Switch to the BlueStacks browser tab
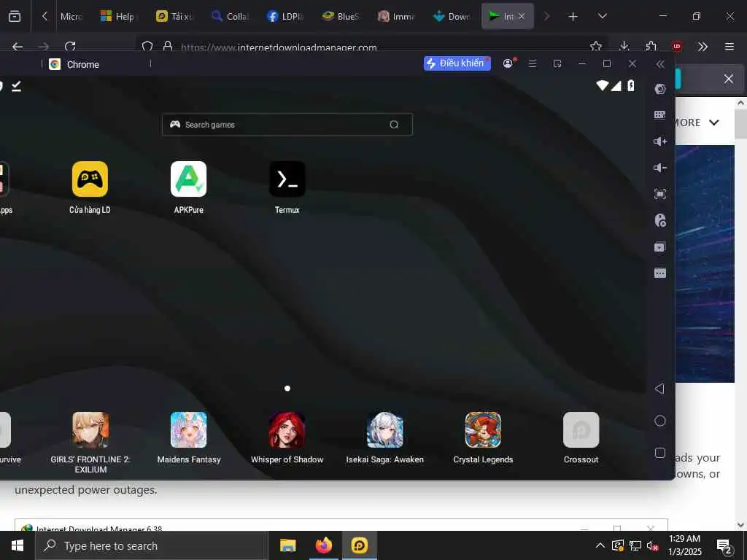Viewport: 747px width, 560px height. (340, 16)
